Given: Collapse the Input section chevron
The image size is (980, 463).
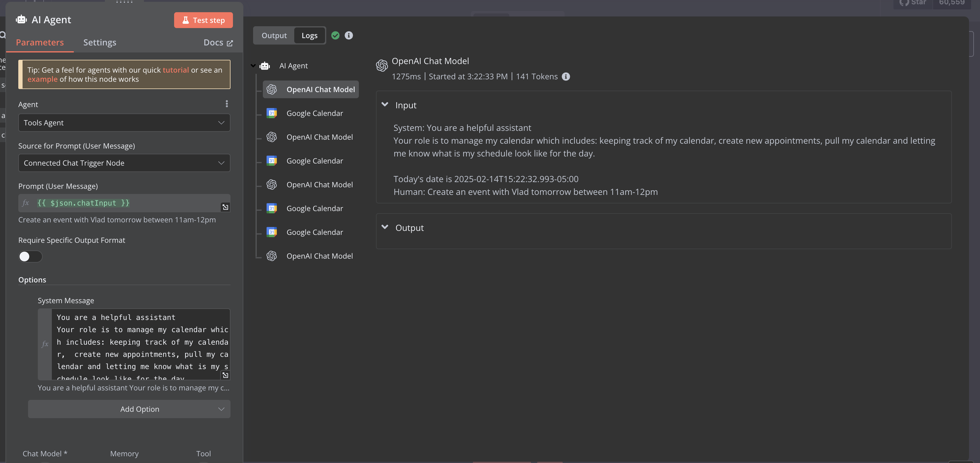Looking at the screenshot, I should pyautogui.click(x=384, y=105).
